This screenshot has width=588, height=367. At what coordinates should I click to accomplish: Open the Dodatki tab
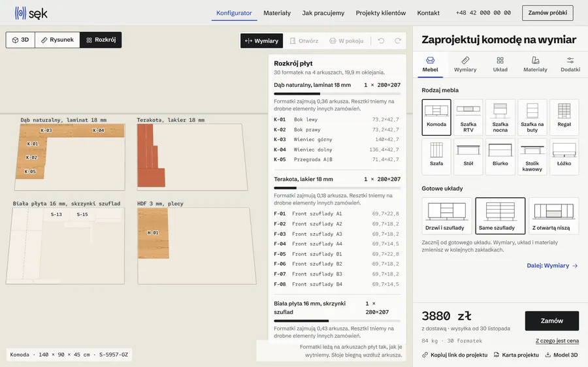pyautogui.click(x=570, y=65)
